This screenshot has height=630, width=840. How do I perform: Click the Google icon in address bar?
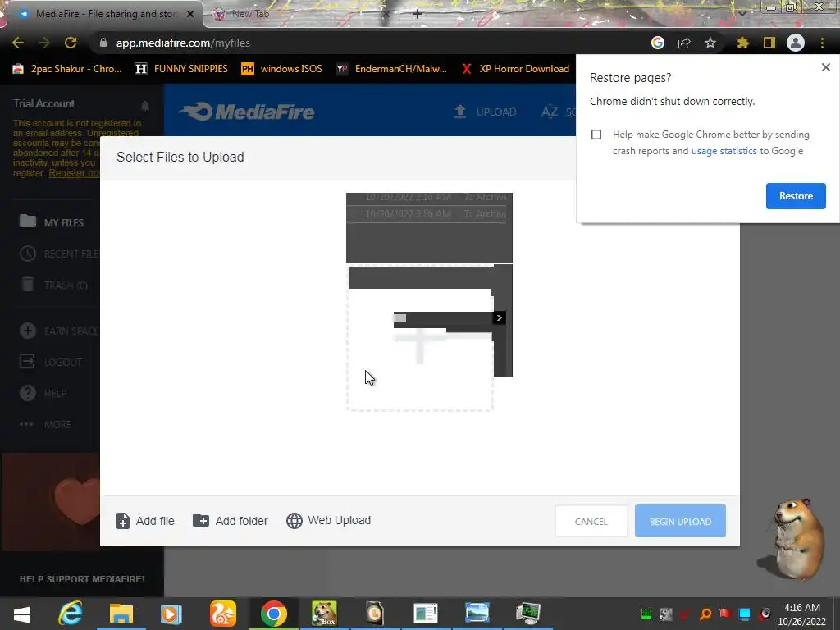pos(658,43)
